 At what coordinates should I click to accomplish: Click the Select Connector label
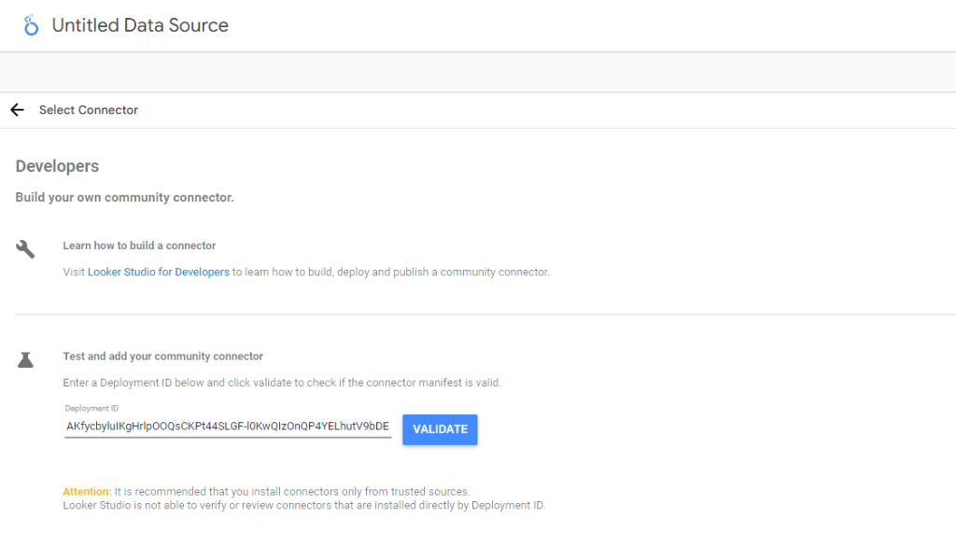(89, 110)
